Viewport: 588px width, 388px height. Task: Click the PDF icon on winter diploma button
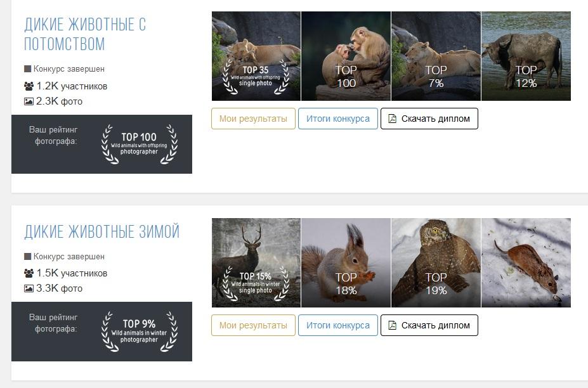point(392,325)
